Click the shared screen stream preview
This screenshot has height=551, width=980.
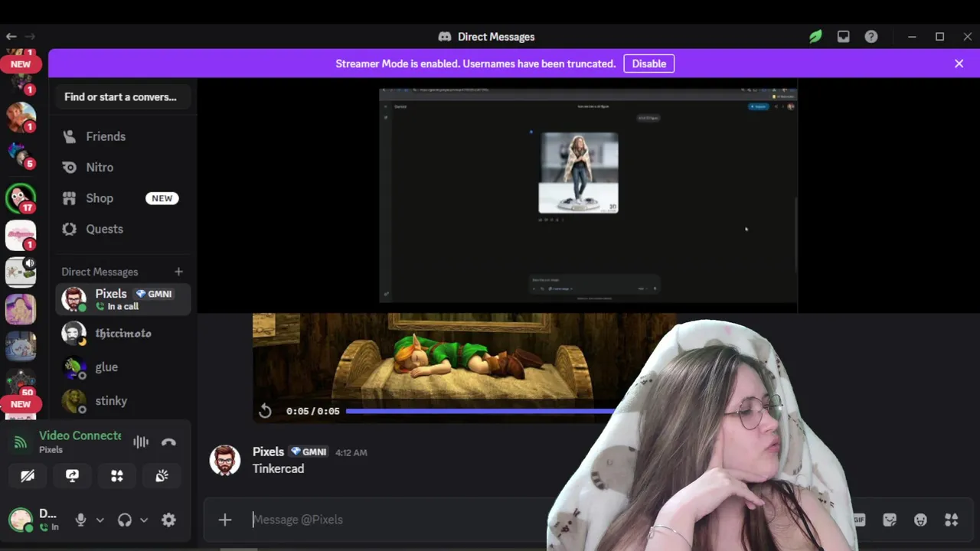coord(588,195)
